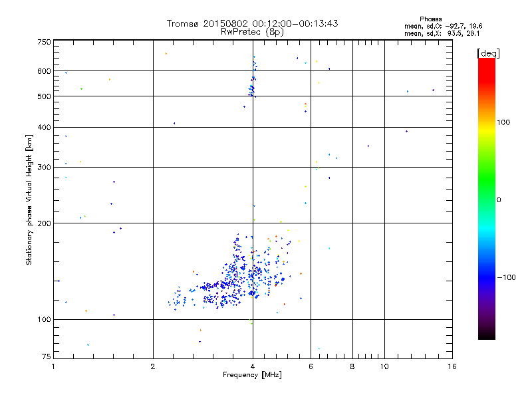Select the "mean, sd,O: -92.7, 19.6" line
This screenshot has width=532, height=399.
(443, 26)
